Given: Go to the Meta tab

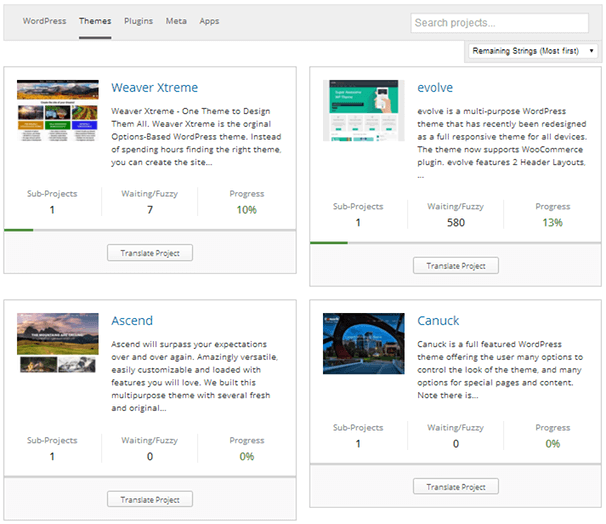Looking at the screenshot, I should point(176,21).
